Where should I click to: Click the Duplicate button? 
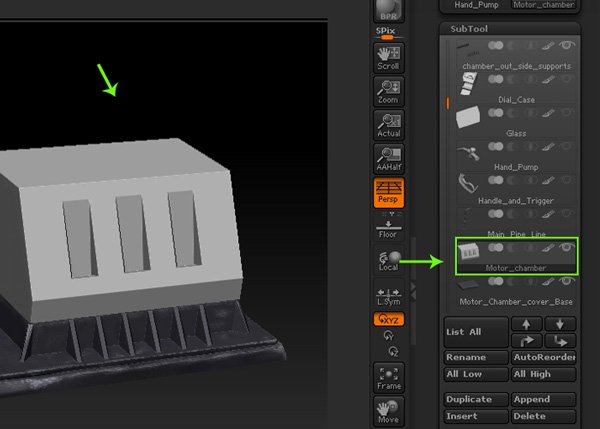pyautogui.click(x=475, y=399)
